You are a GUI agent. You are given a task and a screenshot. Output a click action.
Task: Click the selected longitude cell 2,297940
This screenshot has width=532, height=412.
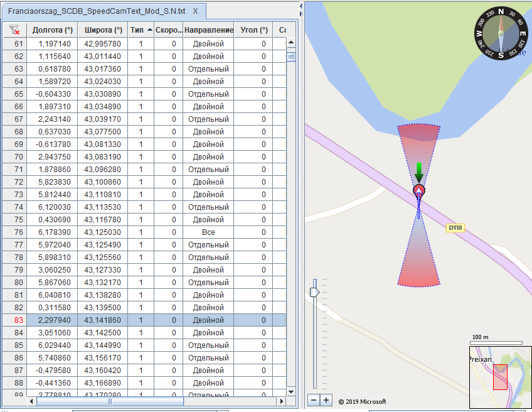tap(53, 320)
